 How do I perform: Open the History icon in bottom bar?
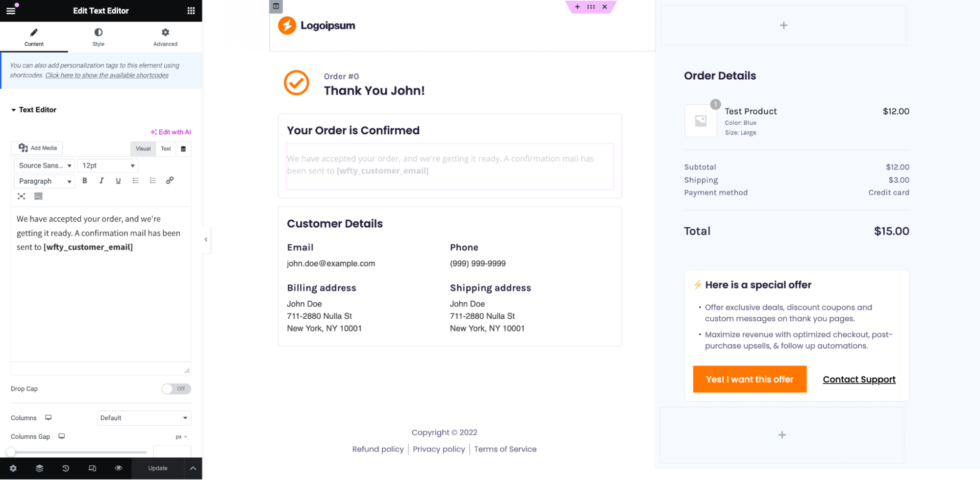66,468
